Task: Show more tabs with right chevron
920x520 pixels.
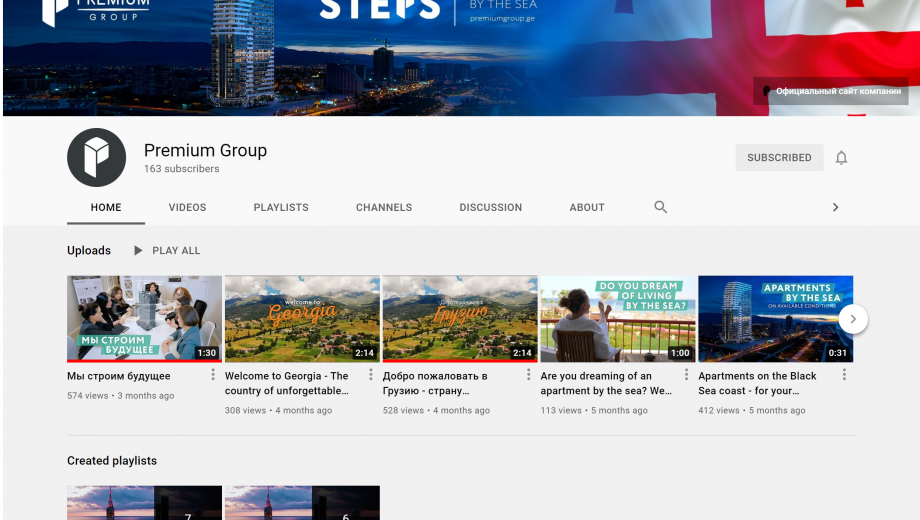Action: tap(836, 207)
